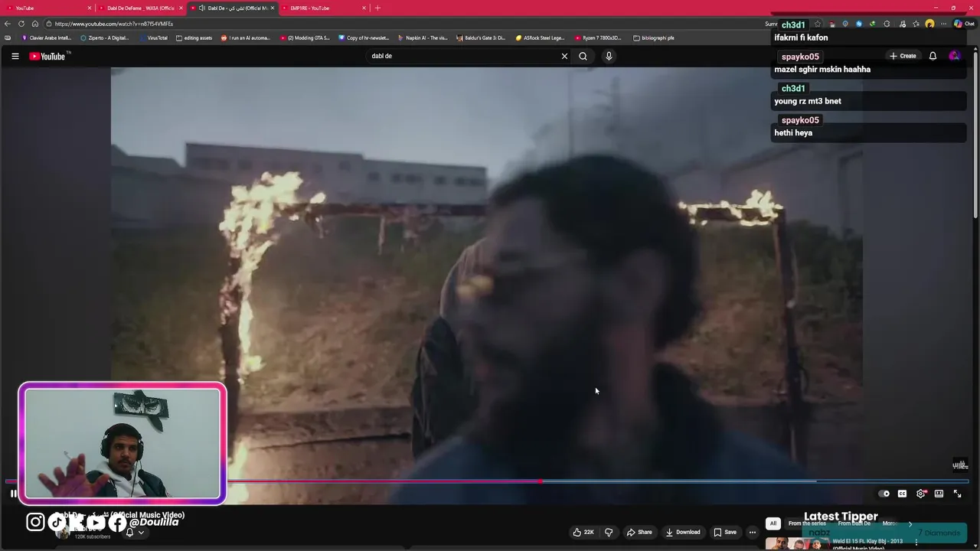980x551 pixels.
Task: Open the YouTube hamburger guide menu
Action: coord(15,56)
